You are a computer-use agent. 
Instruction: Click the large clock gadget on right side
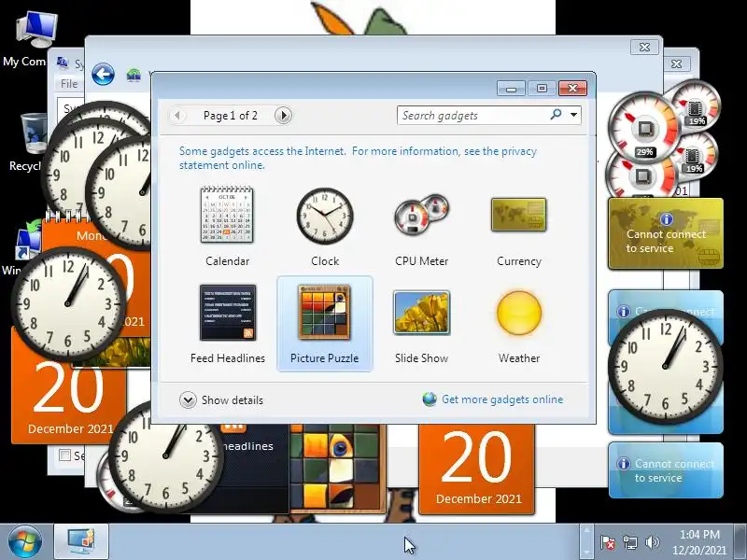coord(665,367)
